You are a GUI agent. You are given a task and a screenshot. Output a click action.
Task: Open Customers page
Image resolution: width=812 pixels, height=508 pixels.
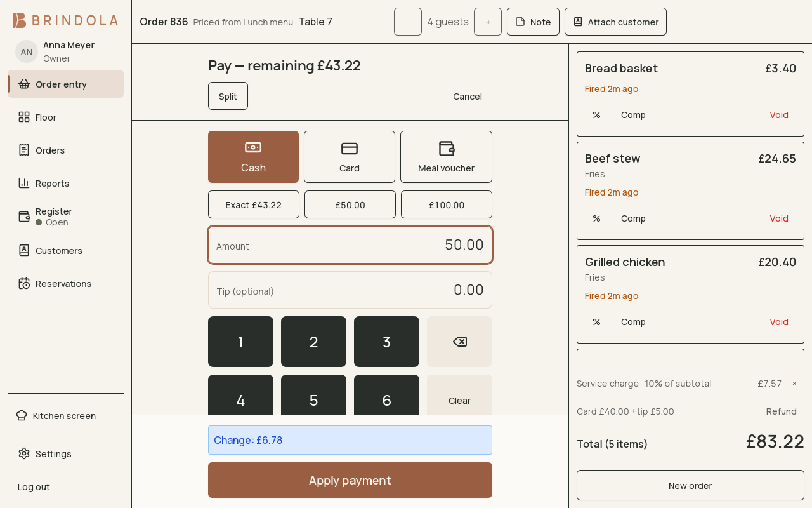click(x=65, y=250)
